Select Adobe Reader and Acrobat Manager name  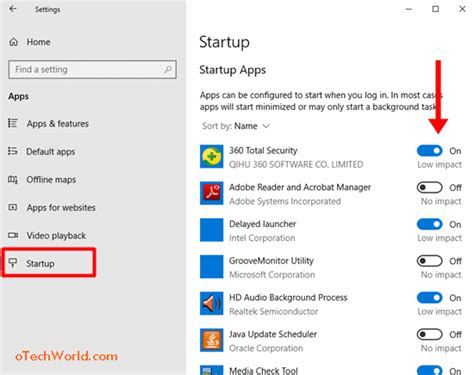click(300, 187)
